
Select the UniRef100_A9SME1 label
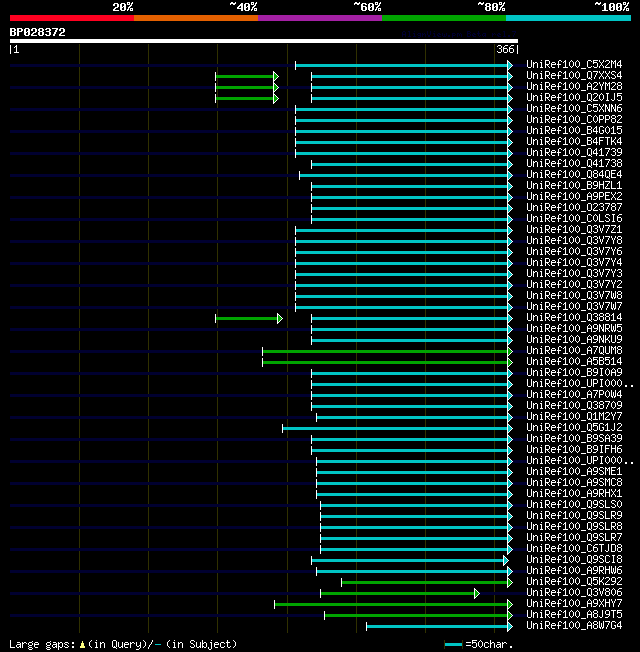pyautogui.click(x=574, y=472)
